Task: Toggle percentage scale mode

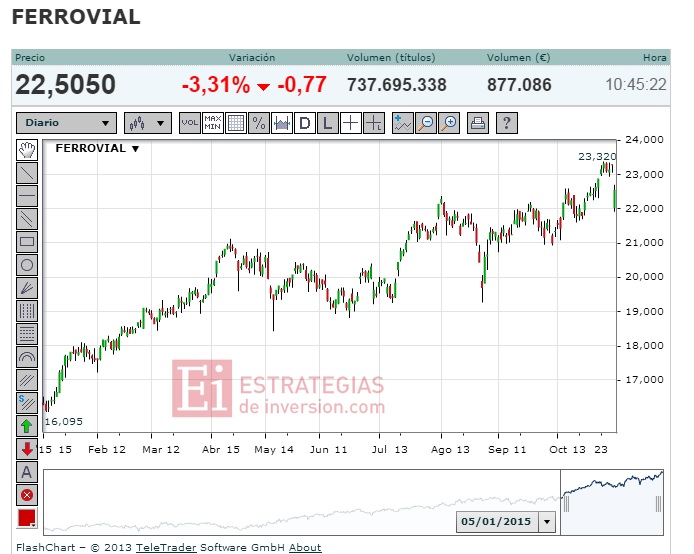Action: pyautogui.click(x=258, y=123)
